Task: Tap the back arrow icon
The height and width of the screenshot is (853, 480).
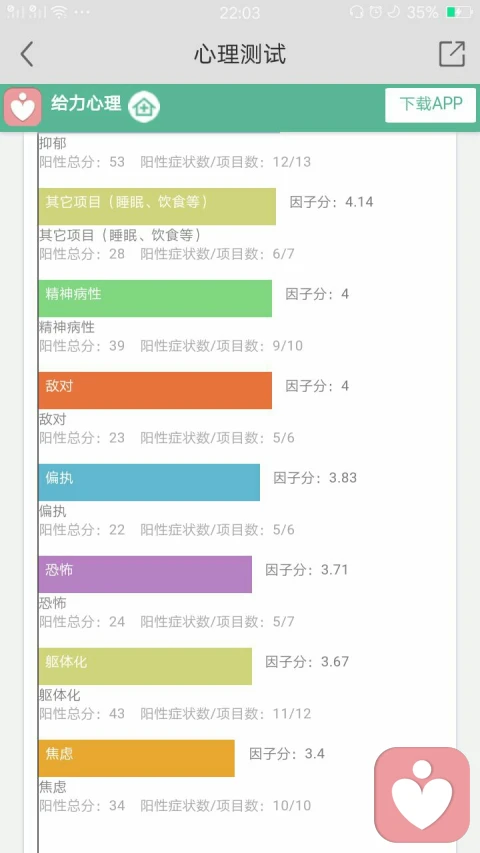Action: tap(27, 54)
